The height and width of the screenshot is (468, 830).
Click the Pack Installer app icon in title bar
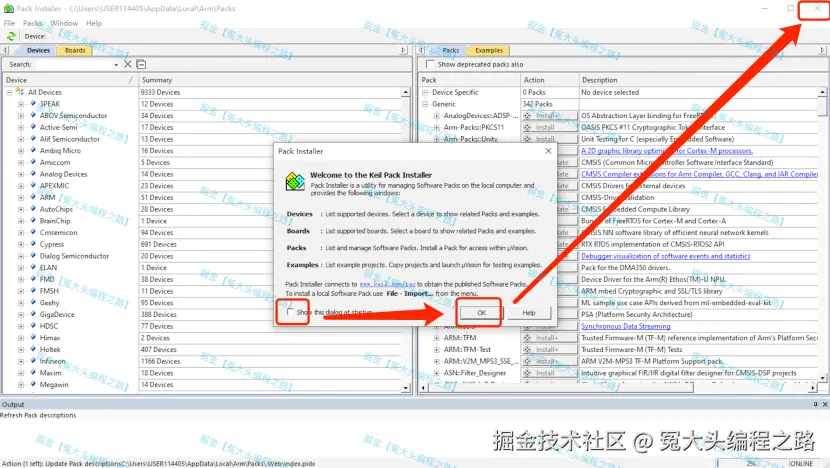point(8,8)
